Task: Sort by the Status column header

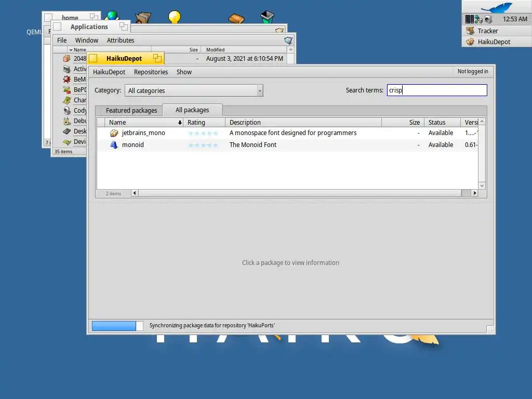Action: tap(442, 123)
